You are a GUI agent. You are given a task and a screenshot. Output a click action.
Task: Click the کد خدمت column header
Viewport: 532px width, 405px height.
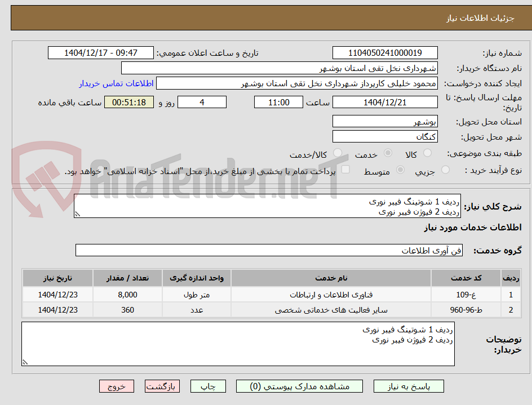pyautogui.click(x=466, y=278)
